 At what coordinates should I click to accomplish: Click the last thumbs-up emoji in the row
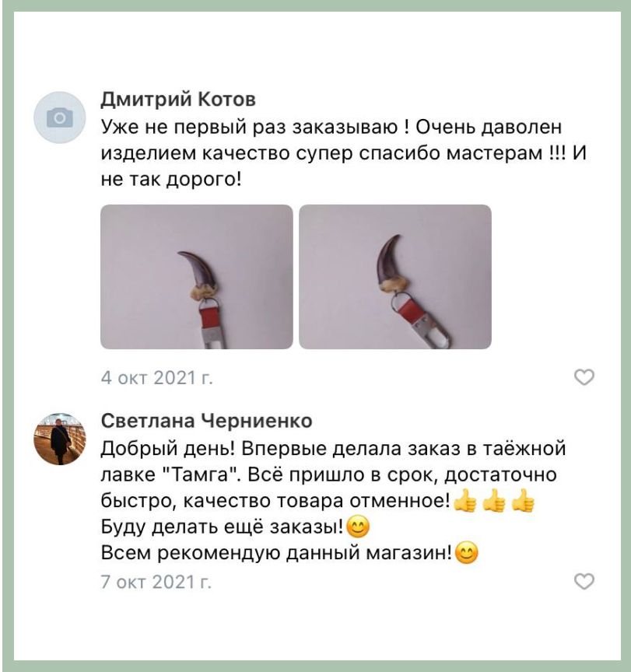coord(524,501)
